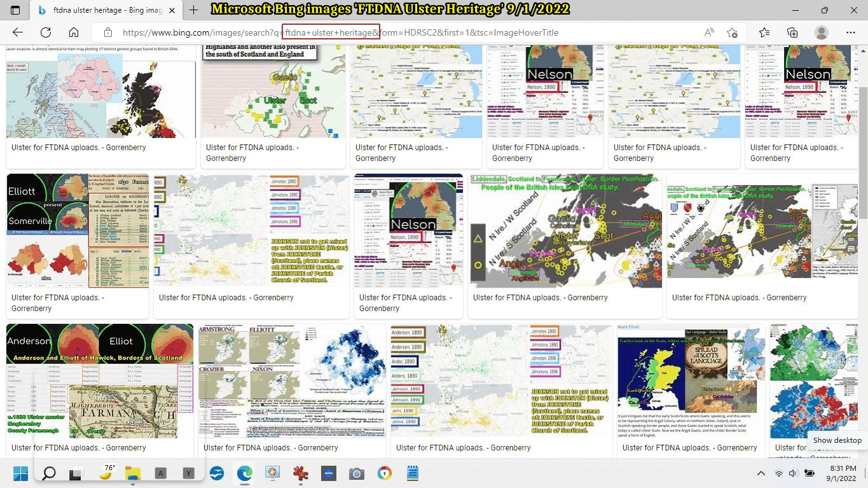Open File Explorer from the taskbar

132,473
